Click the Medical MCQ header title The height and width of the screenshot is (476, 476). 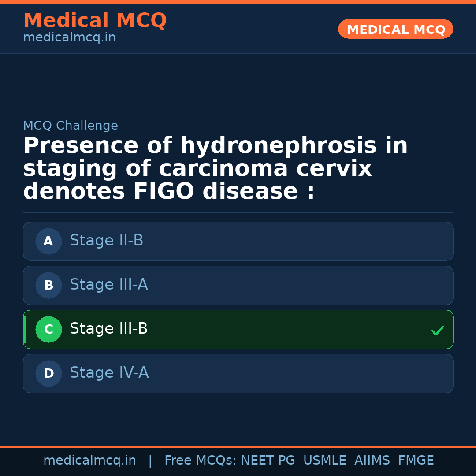click(95, 21)
